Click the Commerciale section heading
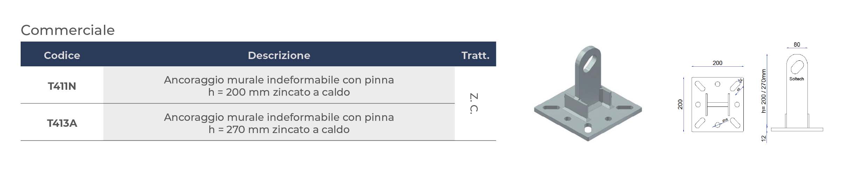Viewport: 868px width, 176px height. [68, 30]
